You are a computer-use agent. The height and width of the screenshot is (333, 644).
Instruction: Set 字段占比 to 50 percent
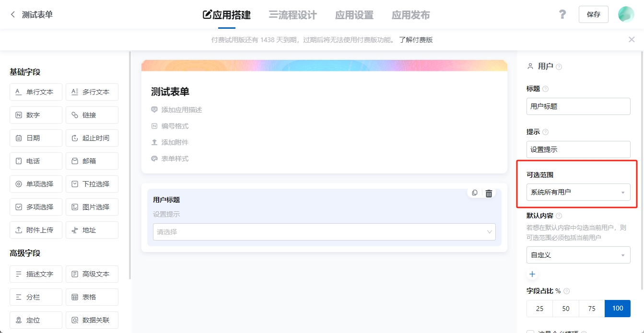[x=565, y=308]
